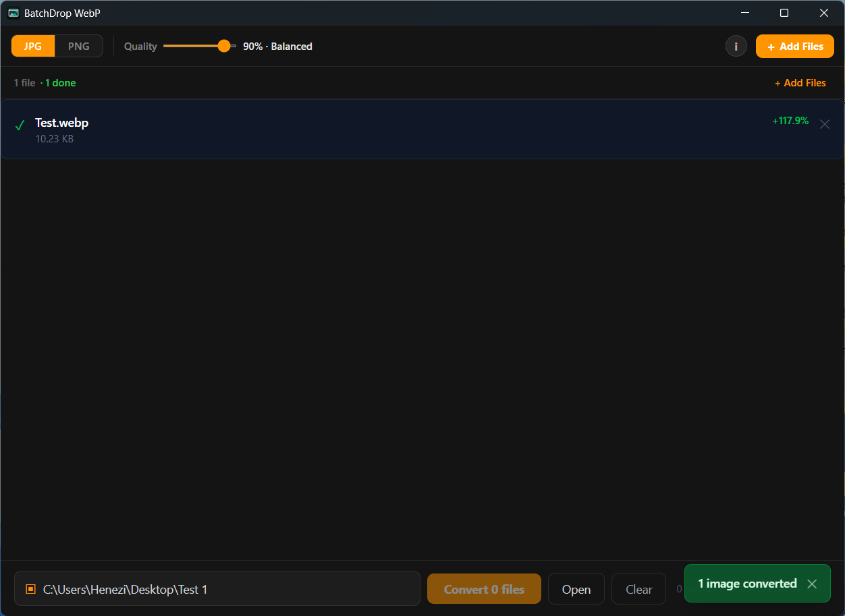
Task: Select the JPG output format
Action: click(x=33, y=46)
